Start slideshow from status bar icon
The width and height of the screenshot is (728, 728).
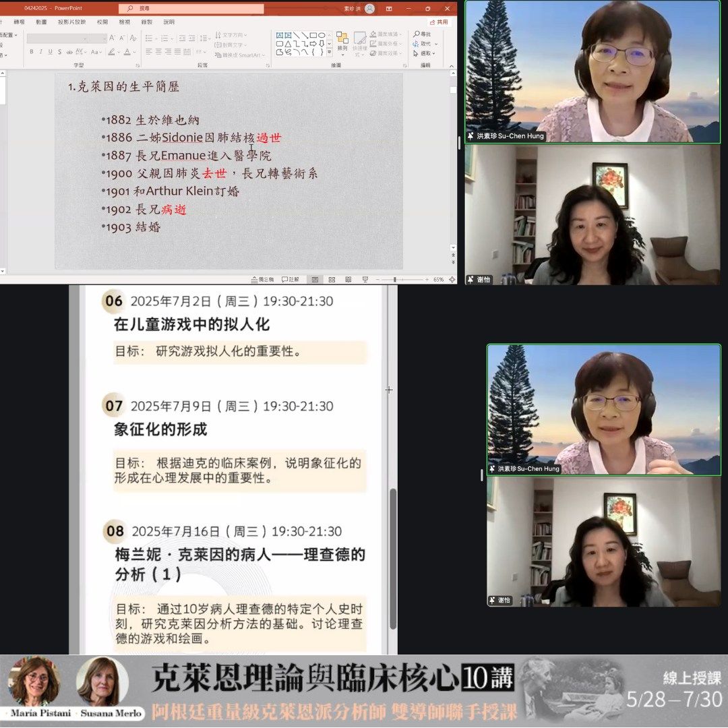[x=365, y=279]
